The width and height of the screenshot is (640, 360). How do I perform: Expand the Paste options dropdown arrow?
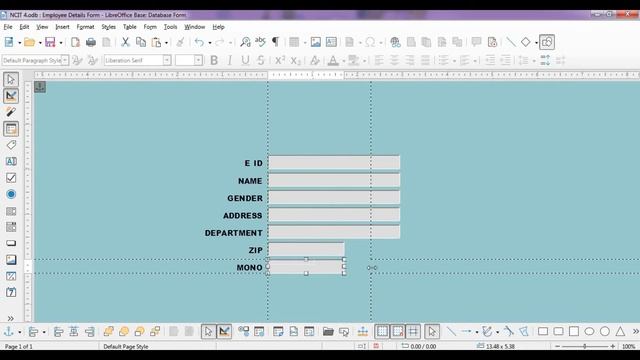pyautogui.click(x=166, y=42)
